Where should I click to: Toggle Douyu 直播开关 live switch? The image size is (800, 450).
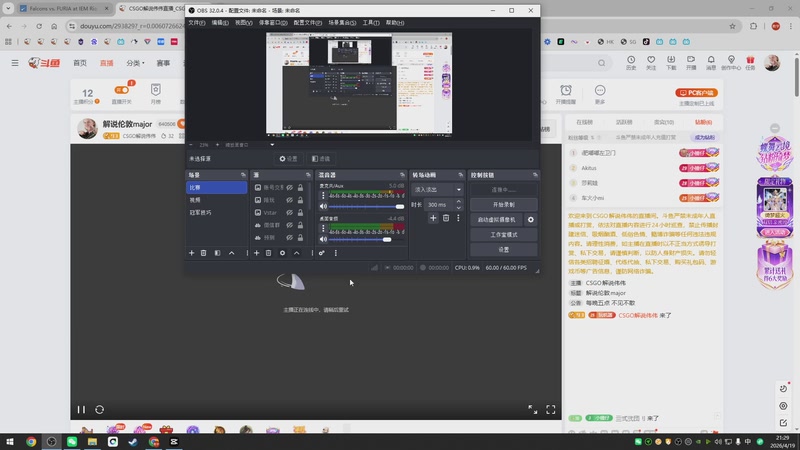(x=121, y=90)
